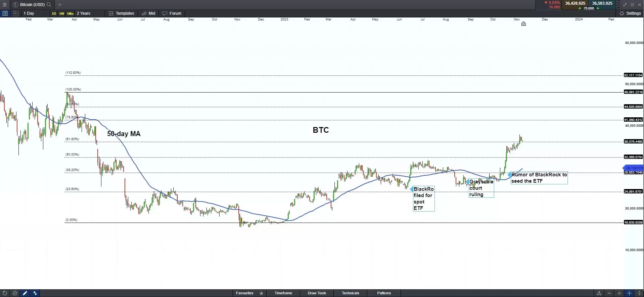This screenshot has width=644, height=297.
Task: Select the 1D quick interval
Action: pos(54,14)
